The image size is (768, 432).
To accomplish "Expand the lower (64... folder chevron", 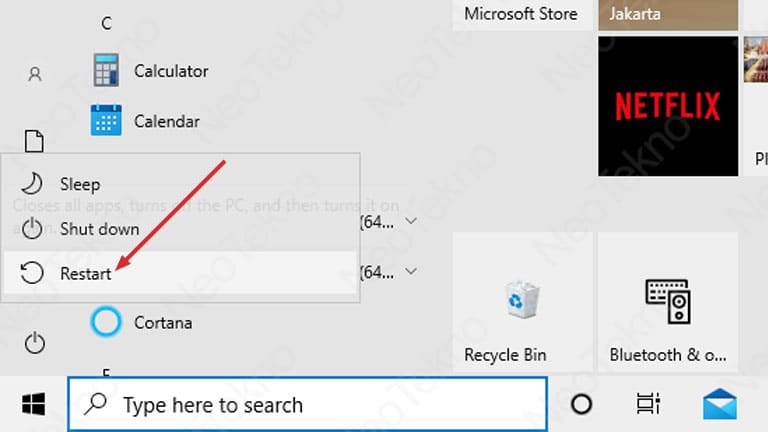I will 411,271.
